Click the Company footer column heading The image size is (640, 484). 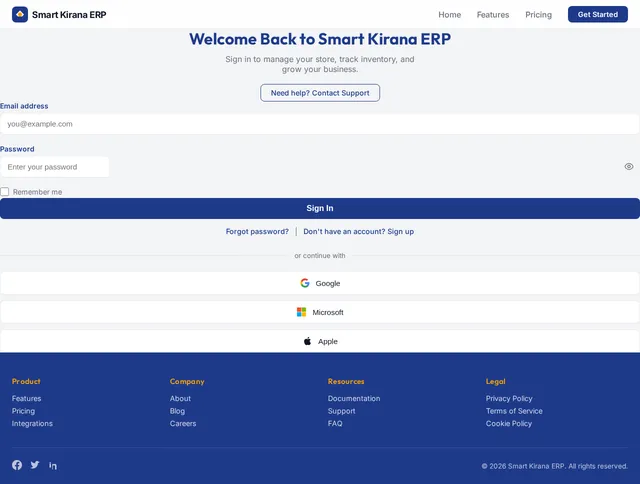coord(187,381)
